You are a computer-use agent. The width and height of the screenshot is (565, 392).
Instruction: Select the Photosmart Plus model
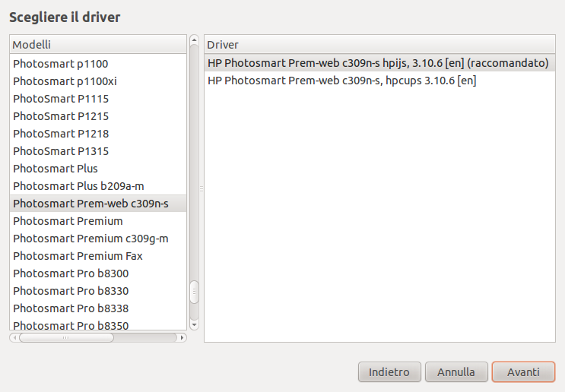coord(98,169)
